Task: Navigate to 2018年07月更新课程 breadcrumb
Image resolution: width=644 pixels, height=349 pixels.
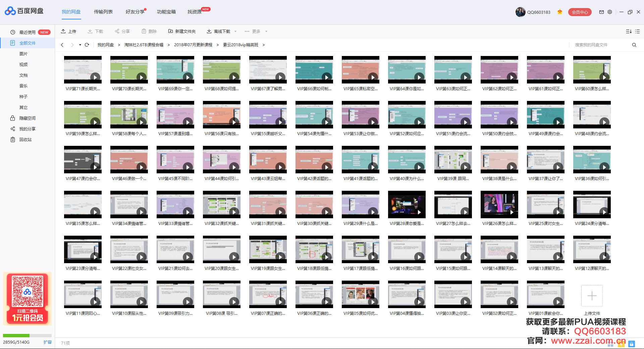Action: coord(193,45)
